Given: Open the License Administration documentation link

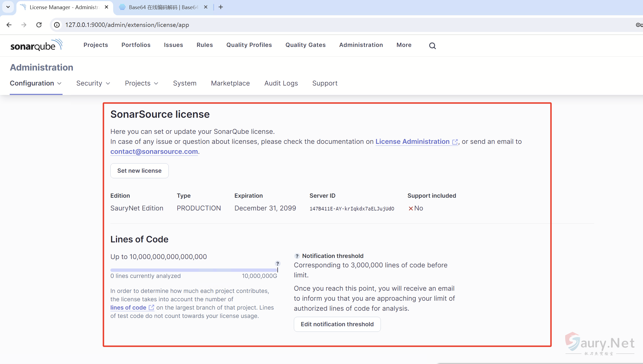Looking at the screenshot, I should [x=413, y=142].
